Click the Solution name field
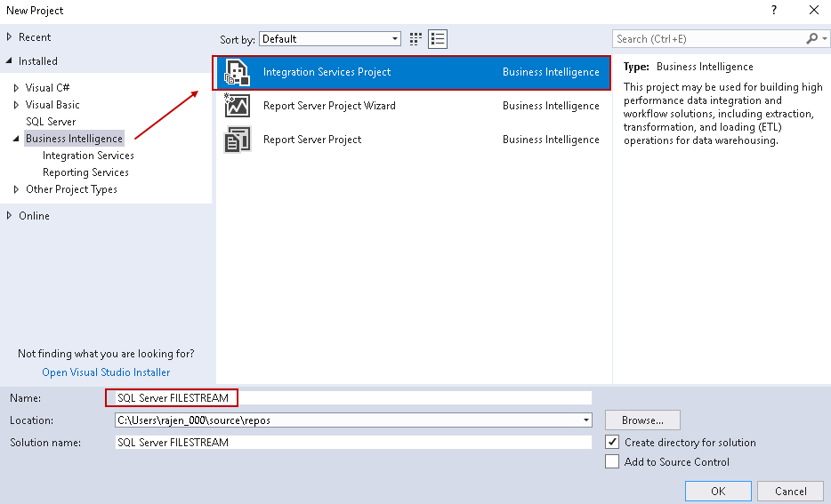The image size is (831, 504). [353, 442]
